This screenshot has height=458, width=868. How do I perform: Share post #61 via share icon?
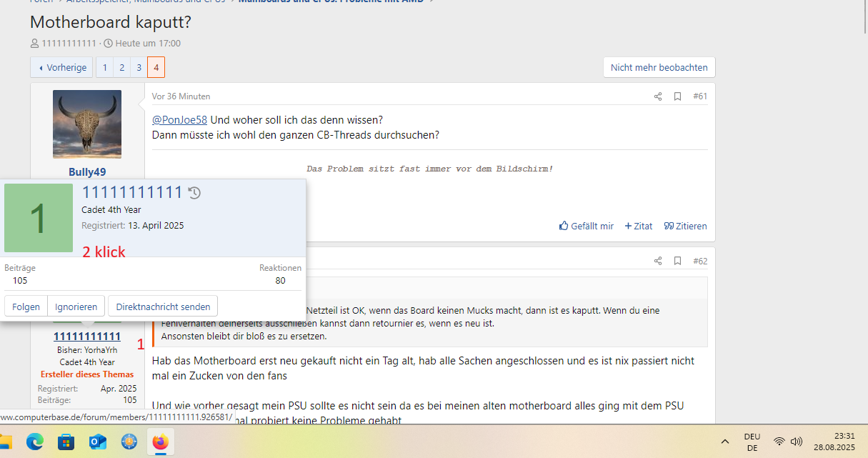[x=658, y=96]
